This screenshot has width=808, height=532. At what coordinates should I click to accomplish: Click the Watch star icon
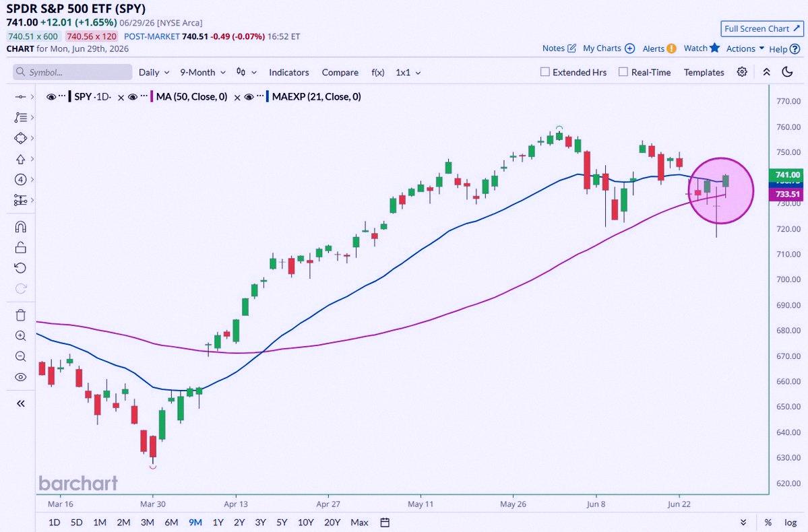coord(714,48)
